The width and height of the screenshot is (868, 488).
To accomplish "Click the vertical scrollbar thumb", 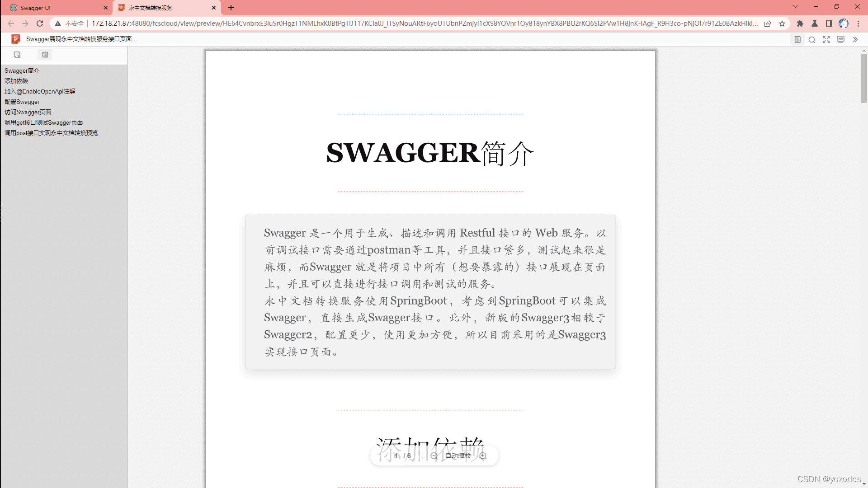I will (x=864, y=78).
